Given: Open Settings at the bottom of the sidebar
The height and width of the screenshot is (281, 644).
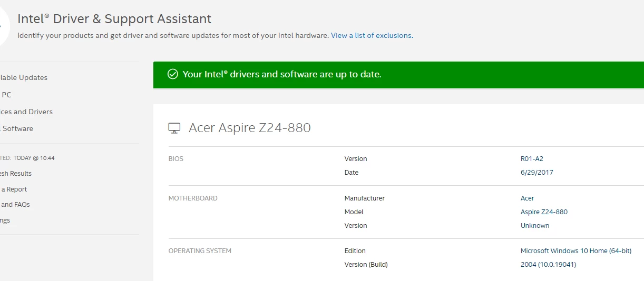Looking at the screenshot, I should (x=5, y=220).
